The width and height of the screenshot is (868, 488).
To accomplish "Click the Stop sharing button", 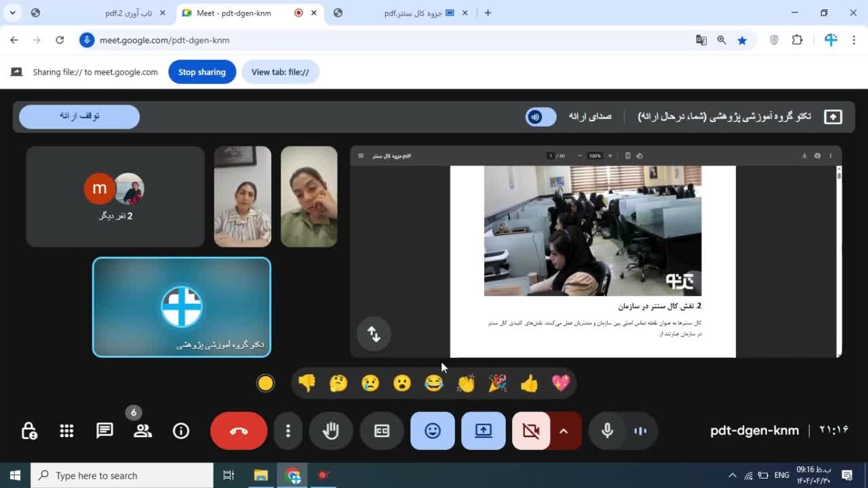I will [x=202, y=72].
